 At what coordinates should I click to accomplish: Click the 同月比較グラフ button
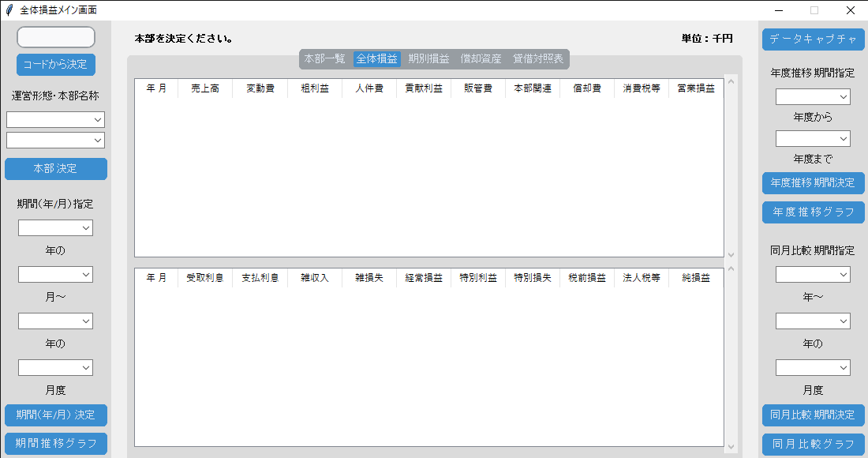pyautogui.click(x=813, y=444)
